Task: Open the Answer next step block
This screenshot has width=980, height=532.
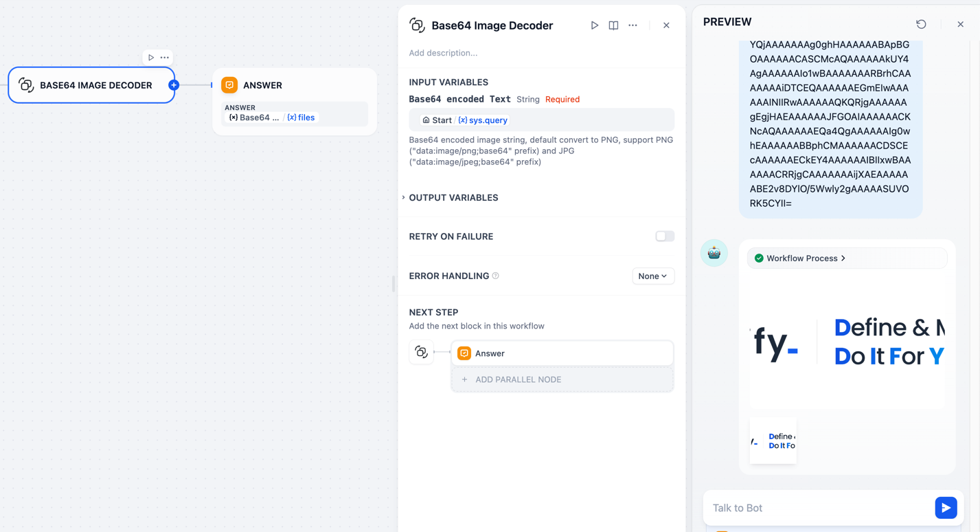Action: [x=562, y=353]
